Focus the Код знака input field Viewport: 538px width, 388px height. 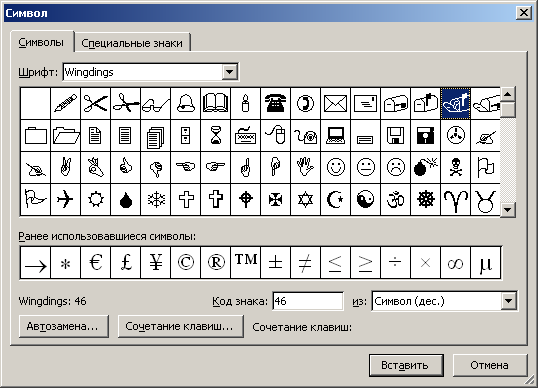click(308, 301)
